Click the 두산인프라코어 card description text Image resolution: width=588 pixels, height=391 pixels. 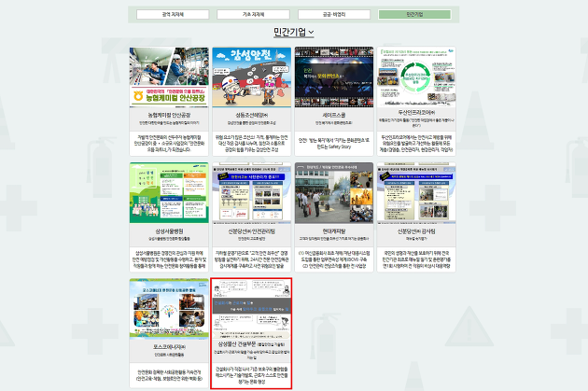click(416, 143)
